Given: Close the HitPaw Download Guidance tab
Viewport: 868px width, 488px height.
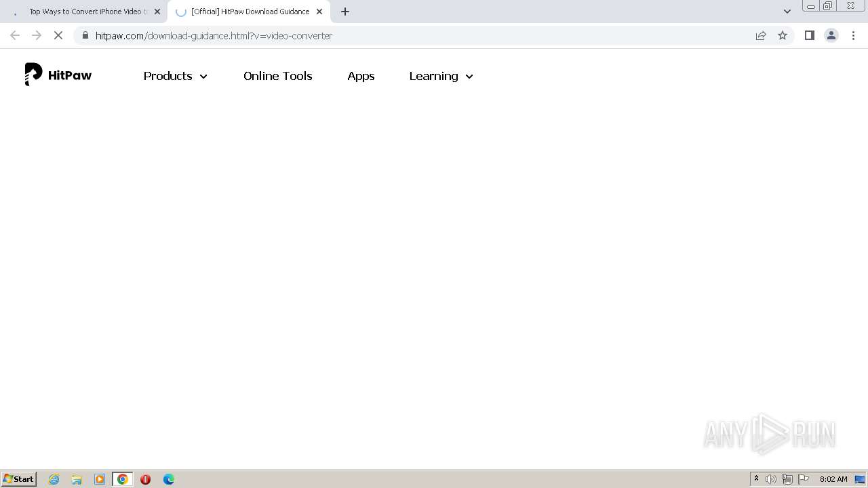Looking at the screenshot, I should pyautogui.click(x=319, y=12).
